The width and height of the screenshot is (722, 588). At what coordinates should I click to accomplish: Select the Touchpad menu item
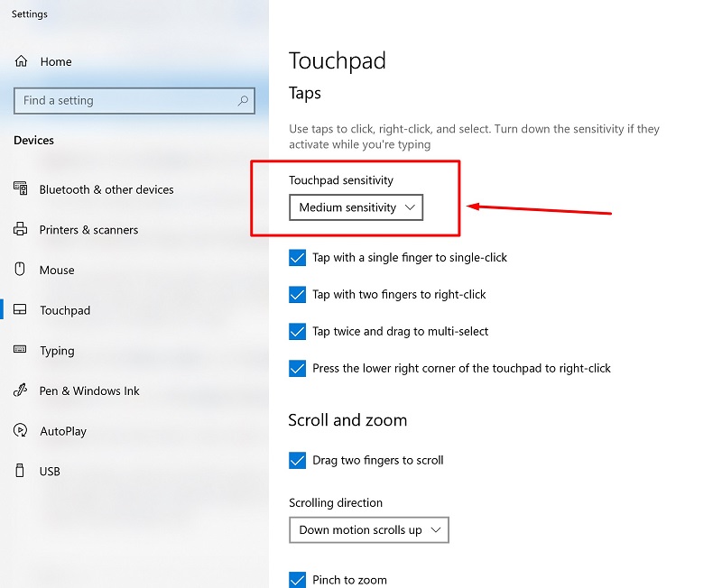[65, 310]
